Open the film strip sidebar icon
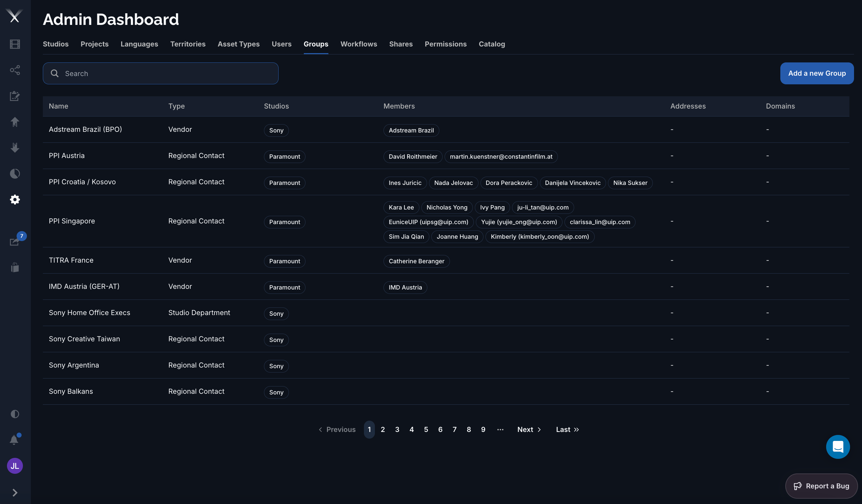This screenshot has width=862, height=504. click(15, 44)
